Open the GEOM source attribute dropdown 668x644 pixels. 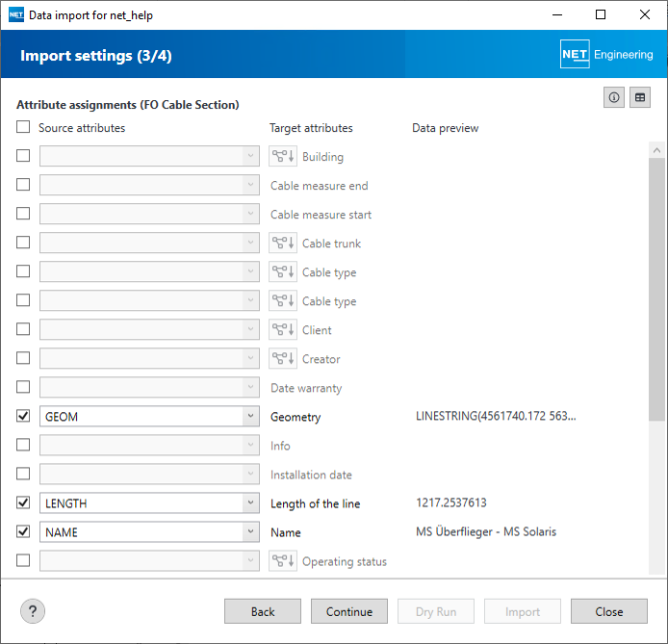[250, 417]
